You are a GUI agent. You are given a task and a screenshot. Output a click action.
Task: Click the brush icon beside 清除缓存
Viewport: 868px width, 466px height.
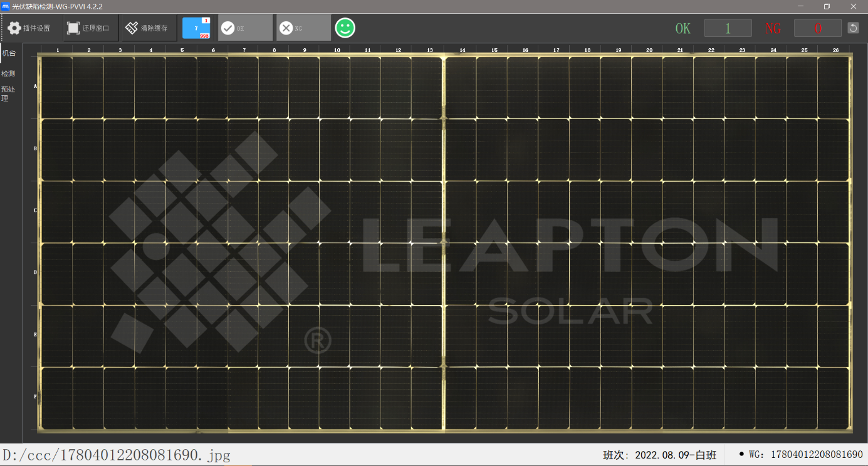point(132,28)
